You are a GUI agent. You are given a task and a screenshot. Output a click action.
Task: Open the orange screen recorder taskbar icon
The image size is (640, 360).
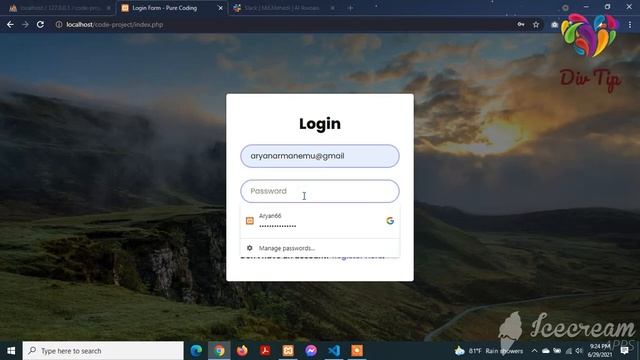point(357,351)
